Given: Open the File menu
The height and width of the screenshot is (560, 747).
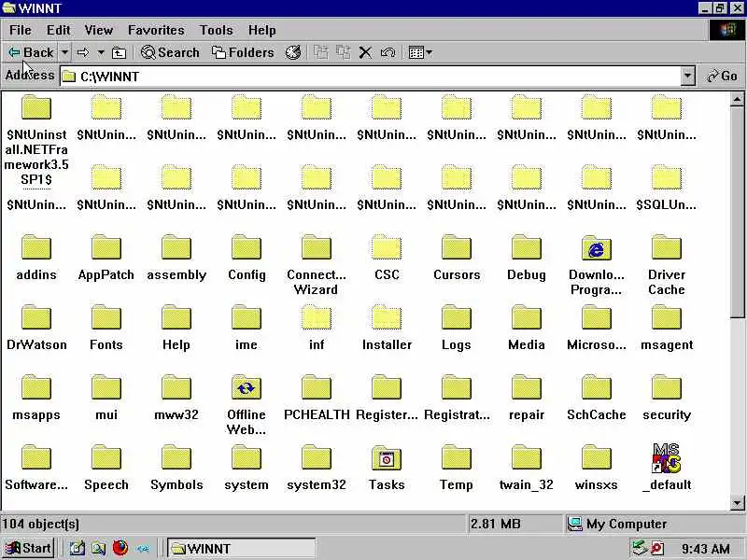Looking at the screenshot, I should 21,30.
